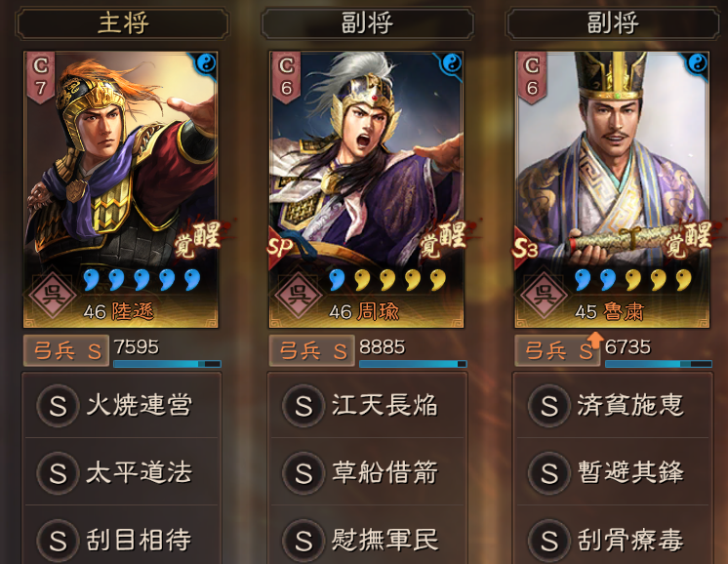
Task: Select the 草船借箭 skill slot
Action: click(367, 472)
